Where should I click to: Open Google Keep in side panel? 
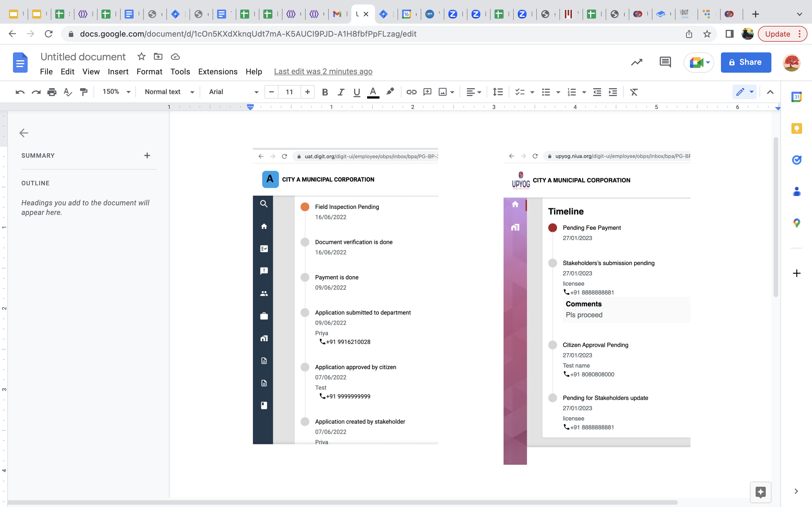[796, 128]
